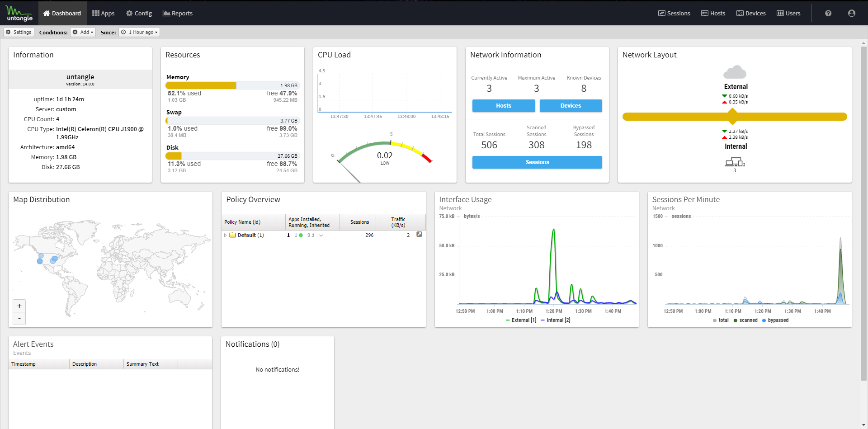Click the Swap usage bar
868x429 pixels.
click(232, 121)
